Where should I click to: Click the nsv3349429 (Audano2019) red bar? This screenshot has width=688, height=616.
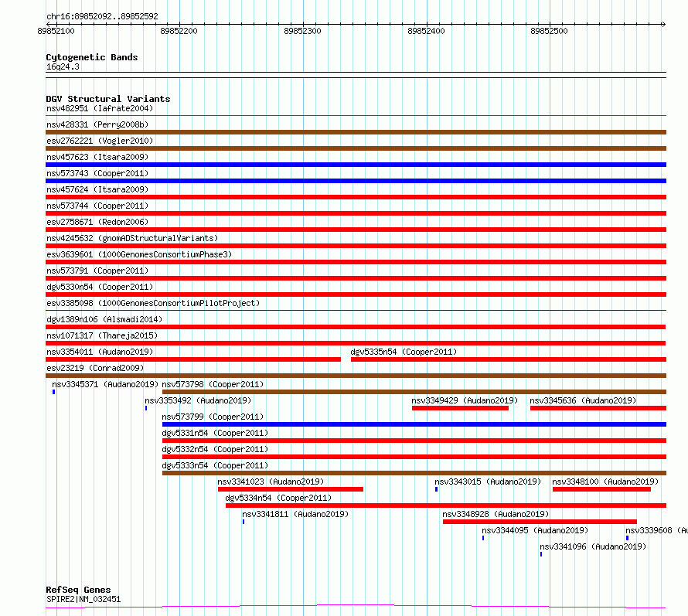(460, 408)
